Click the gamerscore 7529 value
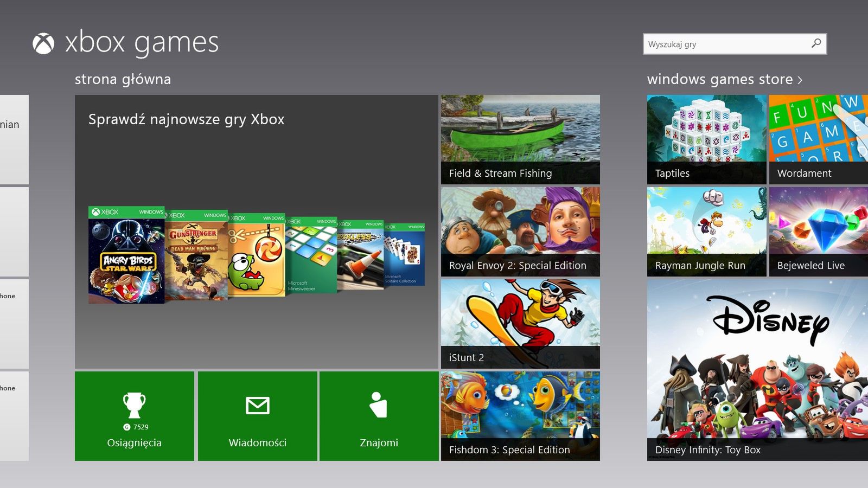 (141, 427)
